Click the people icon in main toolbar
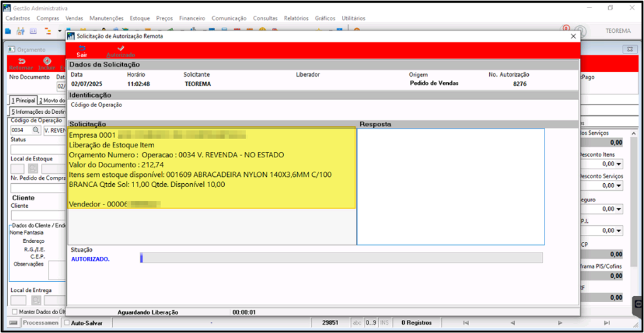This screenshot has height=333, width=644. point(21,31)
